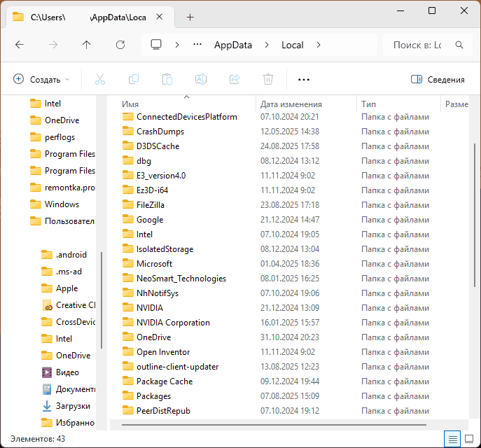Image resolution: width=481 pixels, height=448 pixels.
Task: Select perflogs folder in sidebar
Action: click(x=53, y=137)
